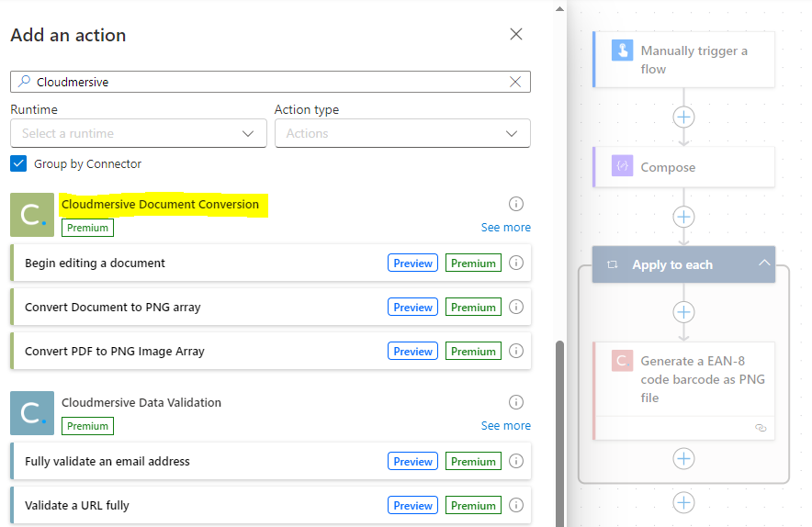Click Premium badge on Fully validate an email address
Screen dimensions: 812x527
click(473, 461)
